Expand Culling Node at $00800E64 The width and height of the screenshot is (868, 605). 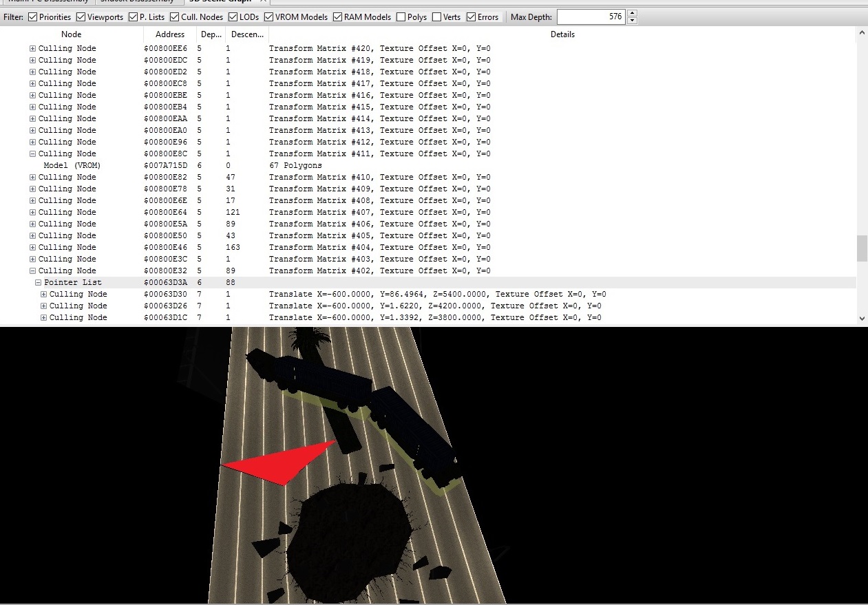32,213
